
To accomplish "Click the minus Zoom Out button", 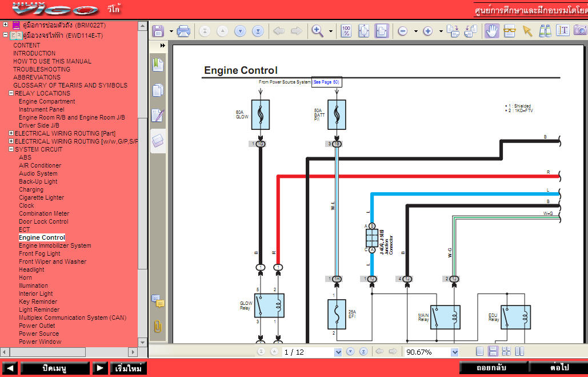I will point(402,31).
